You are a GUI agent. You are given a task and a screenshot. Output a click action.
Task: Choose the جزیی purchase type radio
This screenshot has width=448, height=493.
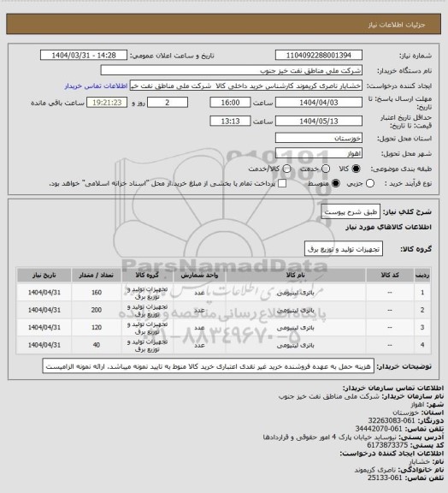(370, 183)
